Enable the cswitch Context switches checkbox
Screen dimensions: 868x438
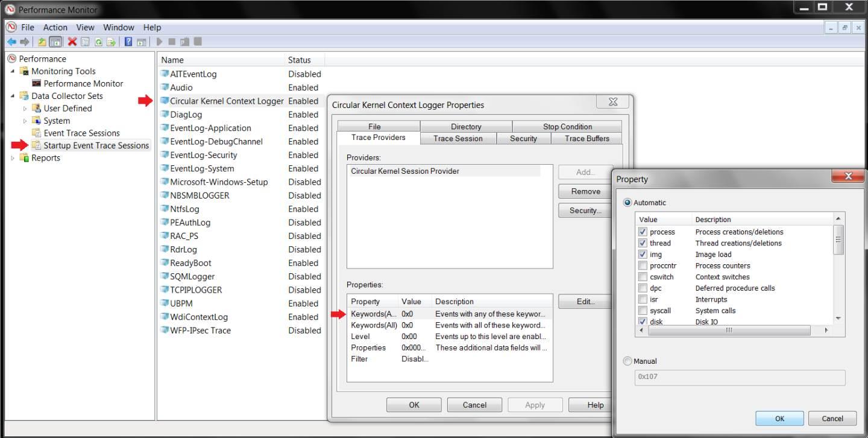click(x=643, y=276)
